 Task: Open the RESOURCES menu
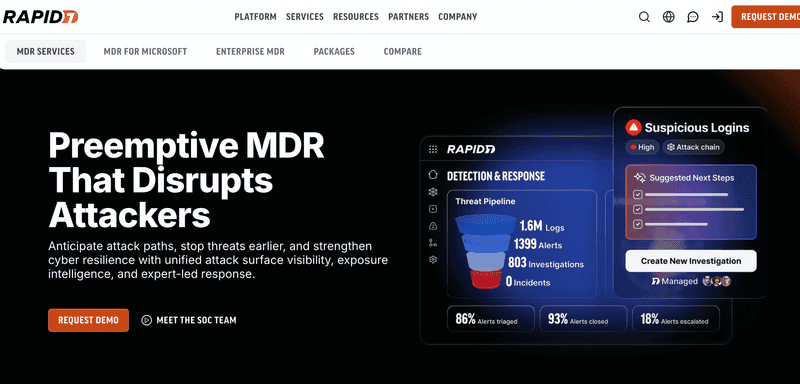pyautogui.click(x=356, y=17)
